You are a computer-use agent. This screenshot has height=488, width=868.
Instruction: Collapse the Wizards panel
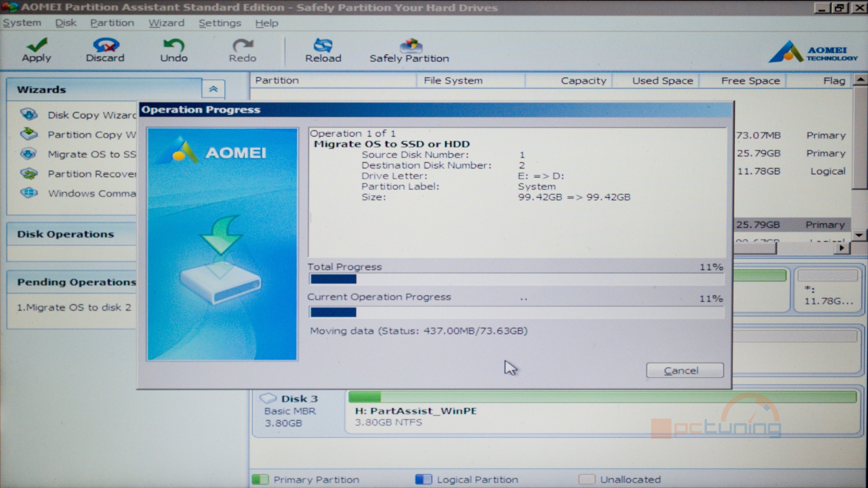(x=213, y=89)
